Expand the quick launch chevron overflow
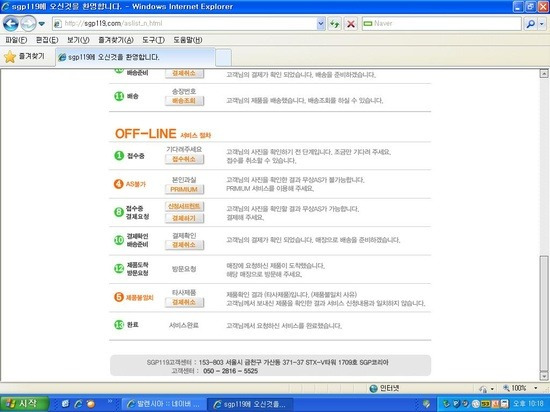This screenshot has height=412, width=550. (x=109, y=402)
